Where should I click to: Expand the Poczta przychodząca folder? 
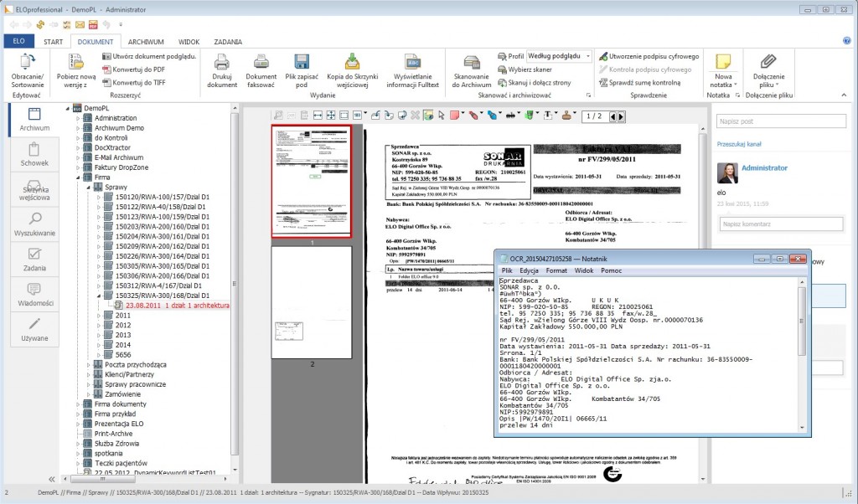pos(88,365)
